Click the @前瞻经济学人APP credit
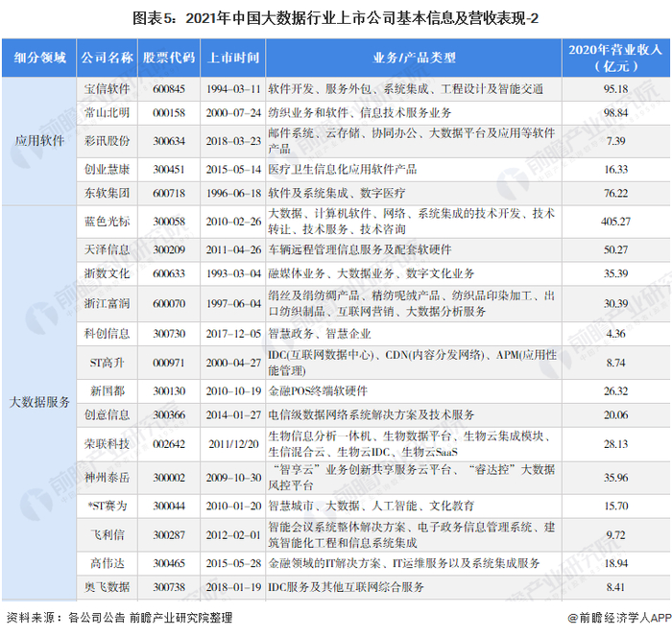Viewport: 672px width, 636px height. (x=619, y=618)
